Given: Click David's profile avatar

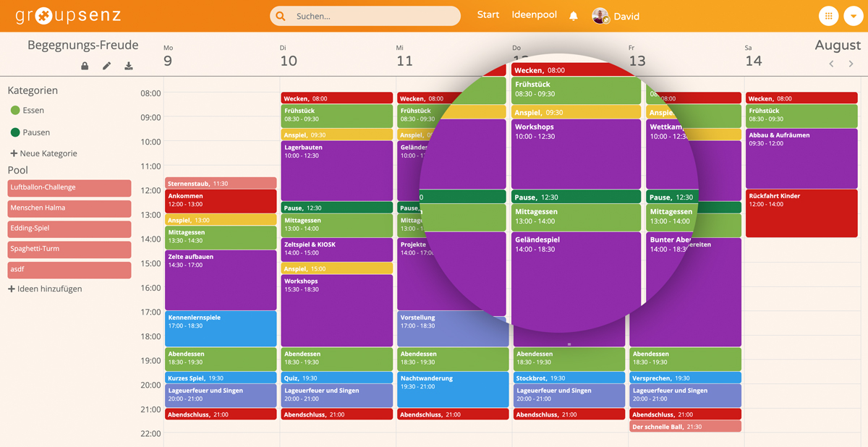Looking at the screenshot, I should pos(600,16).
